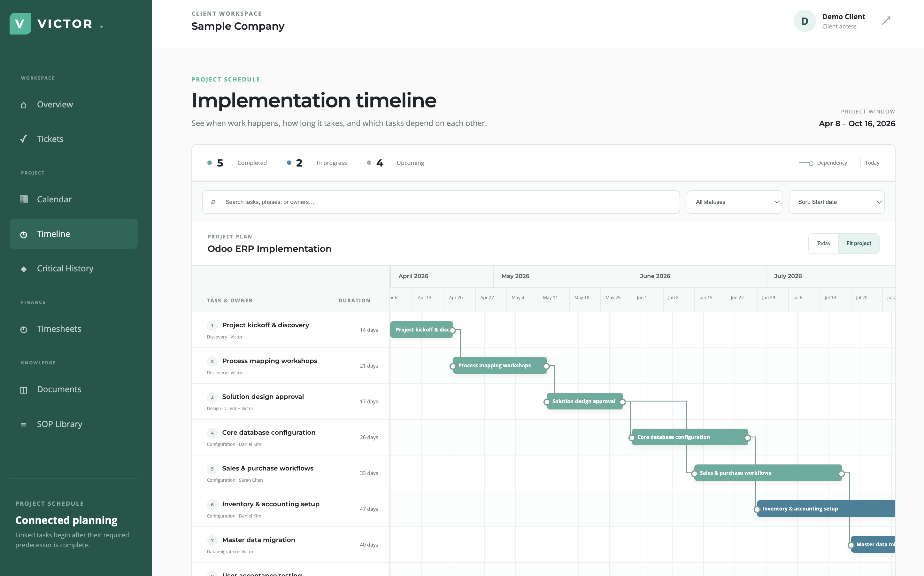Open Documents under Knowledge

[x=74, y=389]
